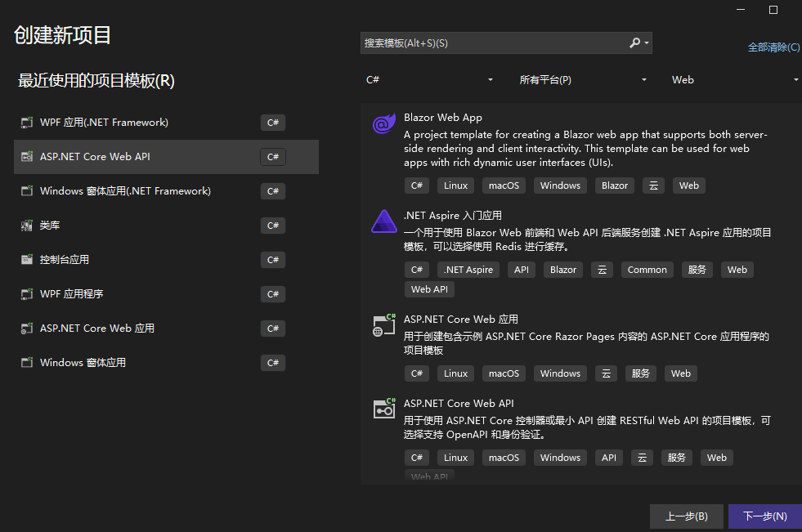
Task: Click the Windows tag under ASP.NET Core Web API
Action: [x=560, y=458]
